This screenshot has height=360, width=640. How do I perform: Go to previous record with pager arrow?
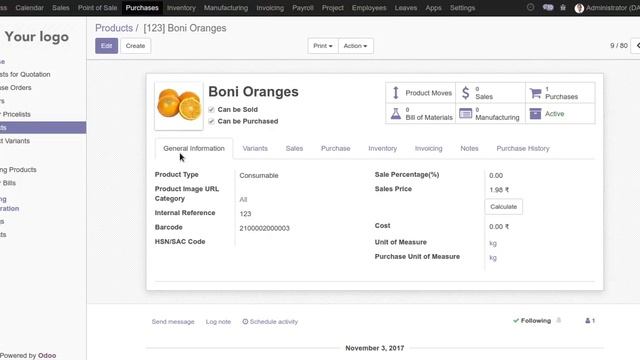tap(637, 46)
